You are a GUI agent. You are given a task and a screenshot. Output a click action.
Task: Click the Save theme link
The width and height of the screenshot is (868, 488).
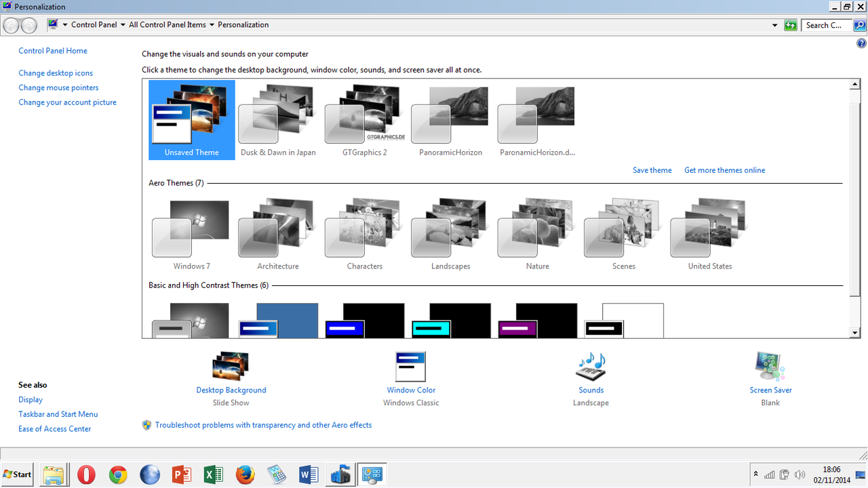(x=652, y=170)
